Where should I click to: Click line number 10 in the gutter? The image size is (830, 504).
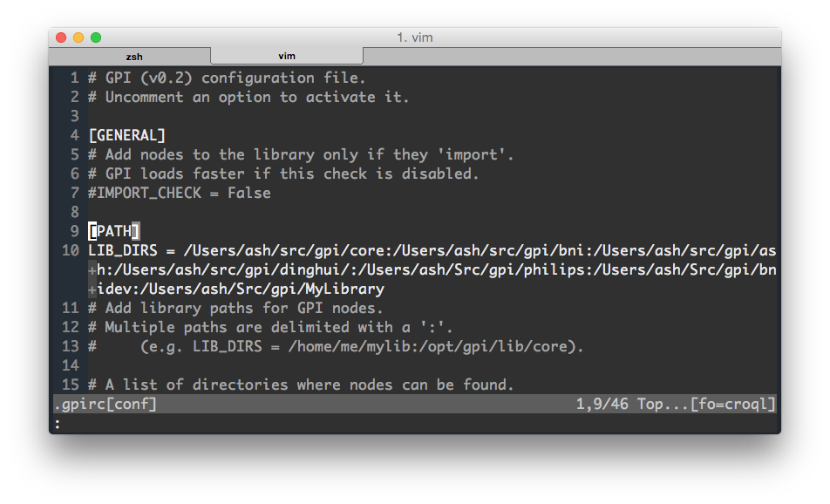(71, 250)
